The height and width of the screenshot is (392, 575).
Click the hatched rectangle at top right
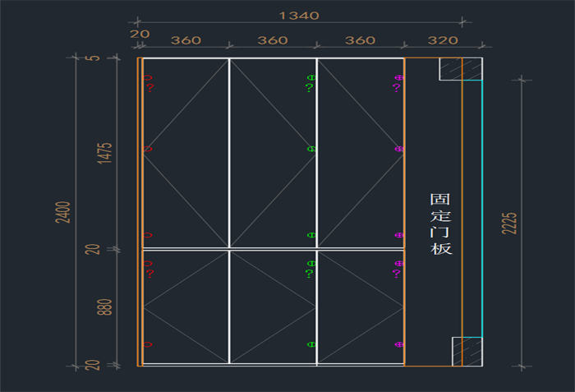click(x=460, y=69)
